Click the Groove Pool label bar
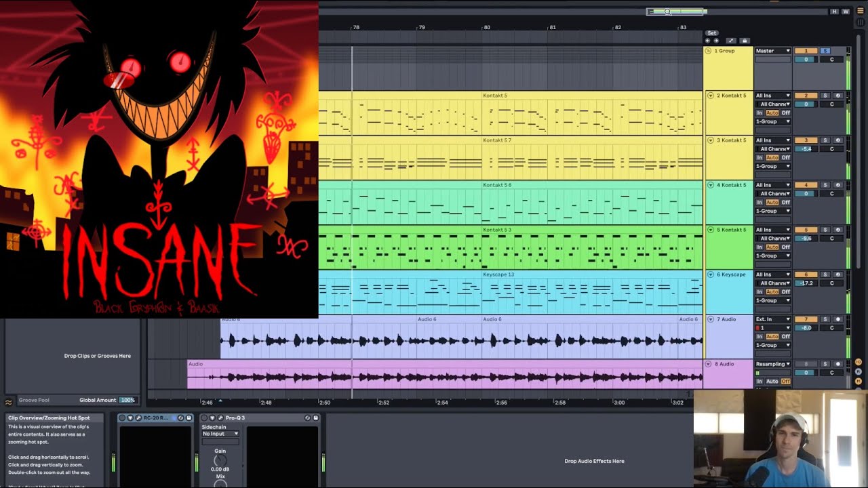The image size is (868, 488). pyautogui.click(x=34, y=401)
